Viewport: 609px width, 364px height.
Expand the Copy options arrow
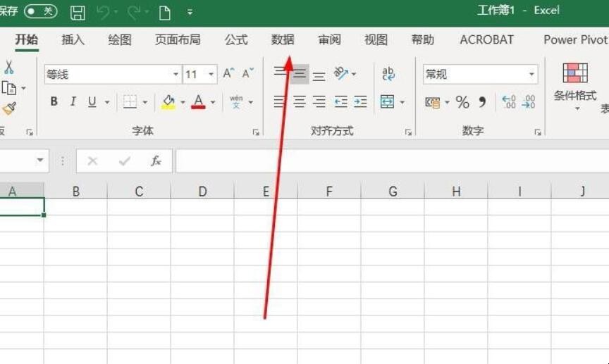click(24, 89)
